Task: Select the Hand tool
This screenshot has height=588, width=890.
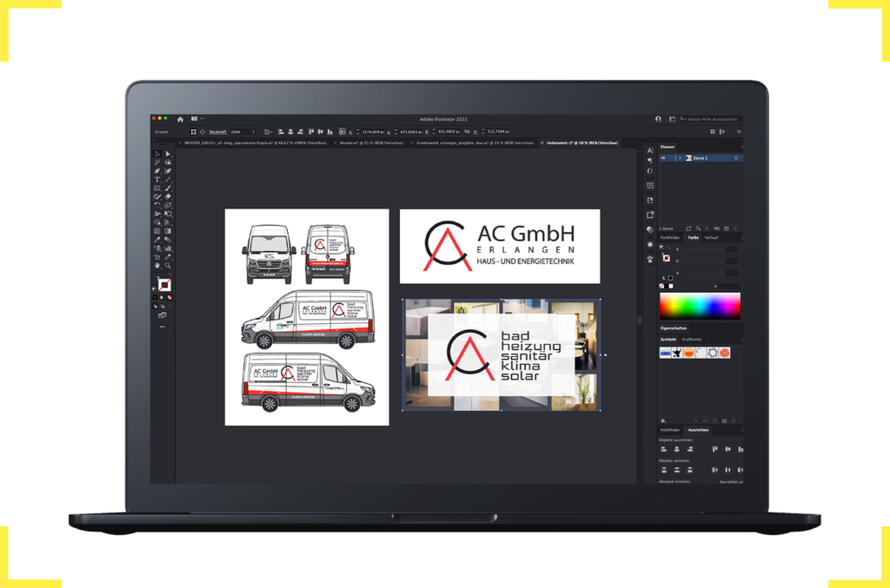Action: click(157, 266)
